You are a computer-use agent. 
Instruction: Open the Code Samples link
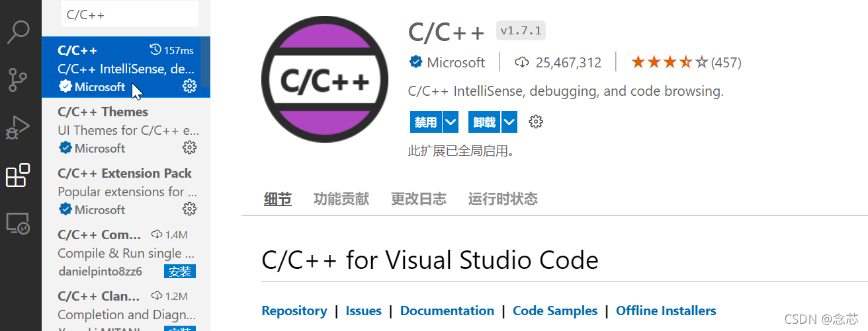click(555, 311)
